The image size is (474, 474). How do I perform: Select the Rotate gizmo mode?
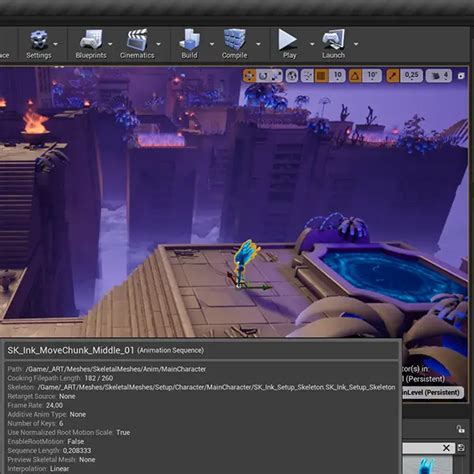point(263,76)
